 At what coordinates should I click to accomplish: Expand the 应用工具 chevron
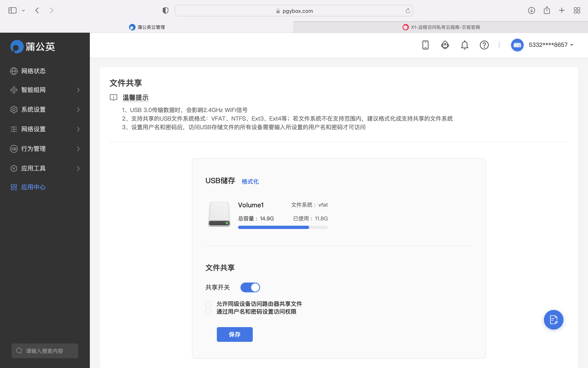[78, 168]
